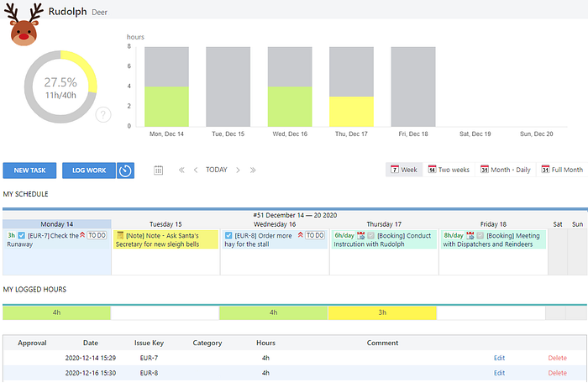Go to next week with single right chevron
This screenshot has height=383, width=588.
pyautogui.click(x=238, y=171)
